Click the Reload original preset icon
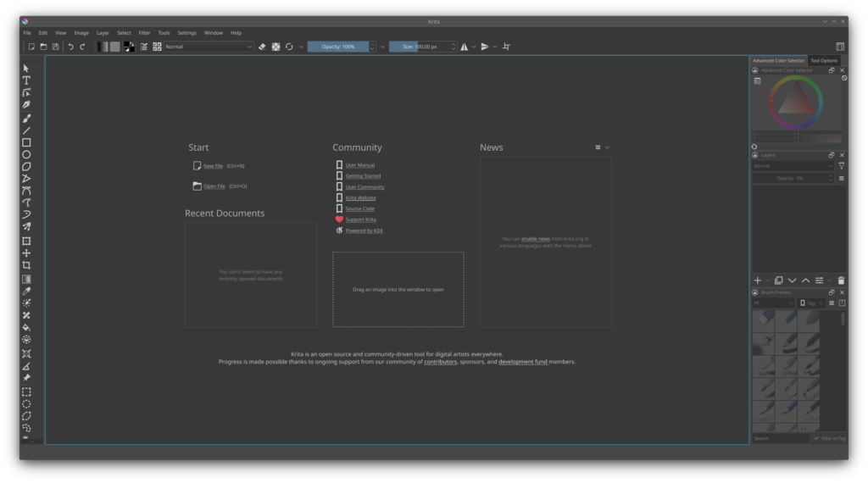868x483 pixels. [289, 47]
